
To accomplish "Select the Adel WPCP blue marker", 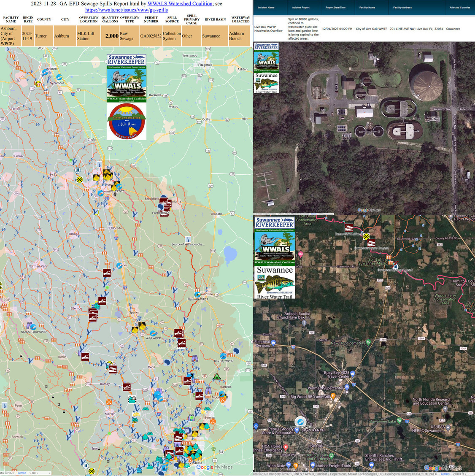I will (x=153, y=333).
